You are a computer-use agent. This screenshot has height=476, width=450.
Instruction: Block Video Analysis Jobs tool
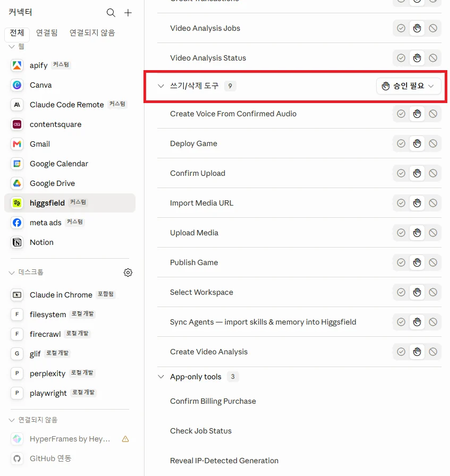pos(433,28)
